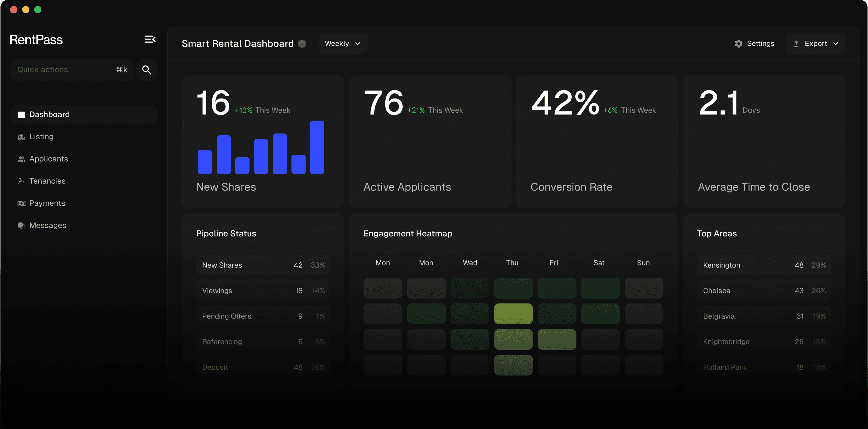Image resolution: width=868 pixels, height=429 pixels.
Task: Open Settings via gear icon
Action: (x=738, y=44)
